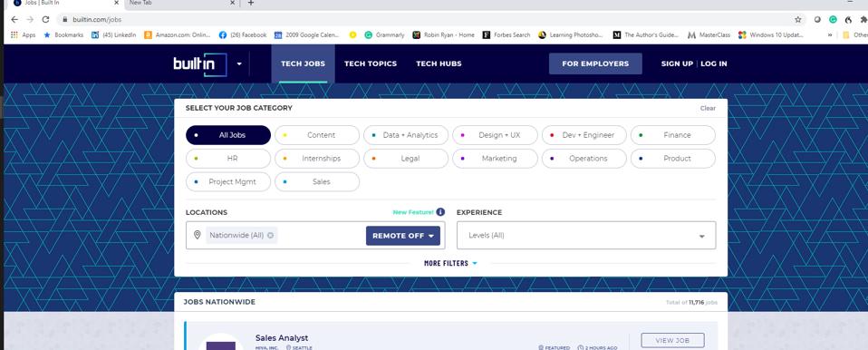Select the Project Mgmt category
The height and width of the screenshot is (350, 868).
pyautogui.click(x=228, y=181)
